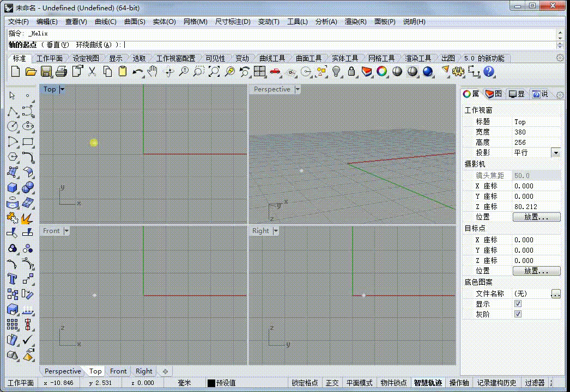Click the command prompt input line

(x=283, y=45)
